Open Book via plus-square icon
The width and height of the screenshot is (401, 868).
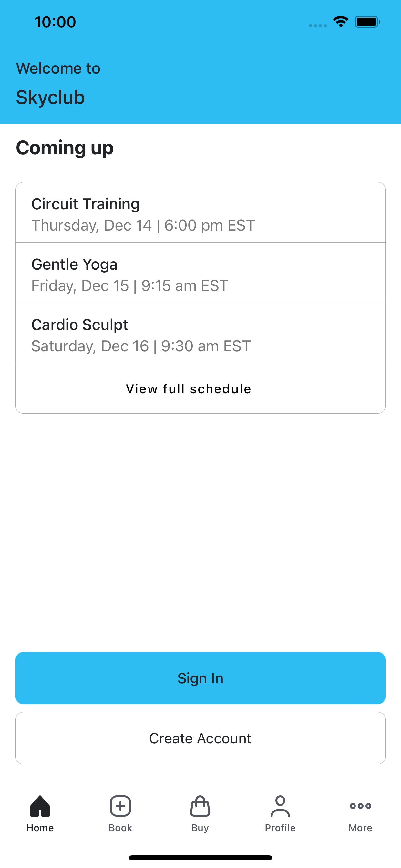120,806
